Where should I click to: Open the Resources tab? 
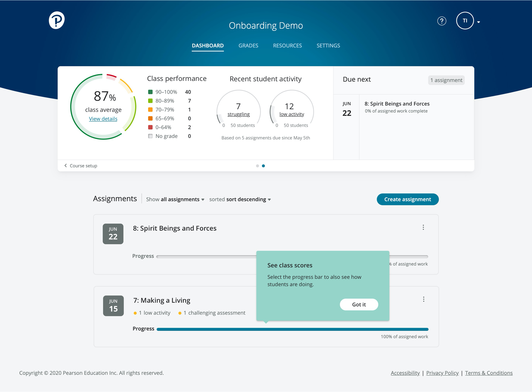287,46
